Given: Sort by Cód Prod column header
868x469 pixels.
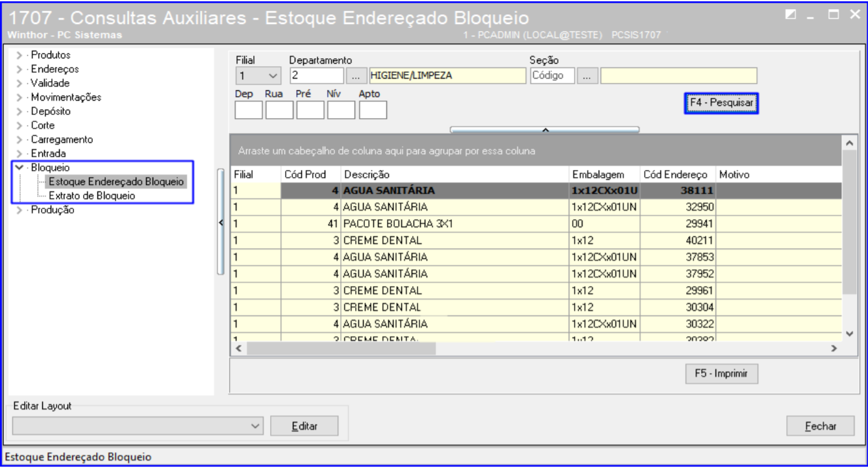Looking at the screenshot, I should coord(310,174).
